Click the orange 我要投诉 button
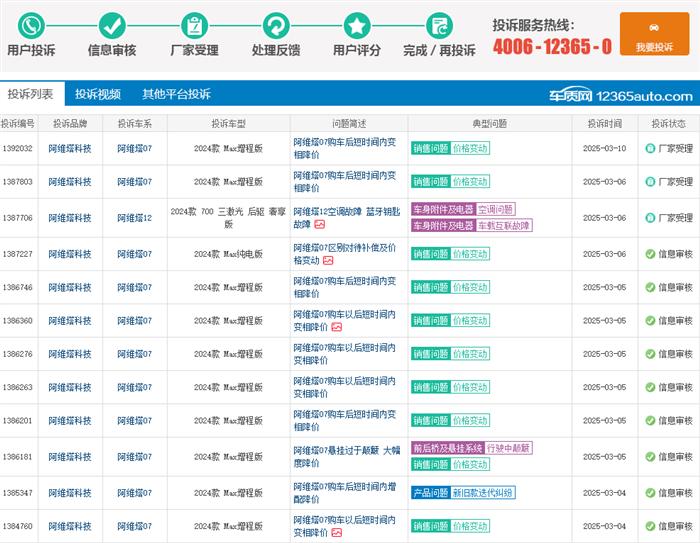 [x=654, y=34]
